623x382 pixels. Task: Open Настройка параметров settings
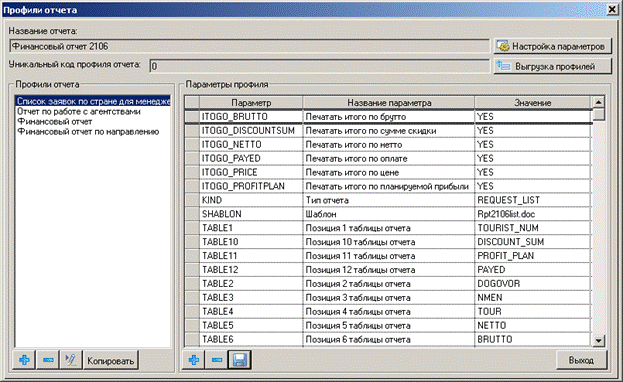(553, 47)
